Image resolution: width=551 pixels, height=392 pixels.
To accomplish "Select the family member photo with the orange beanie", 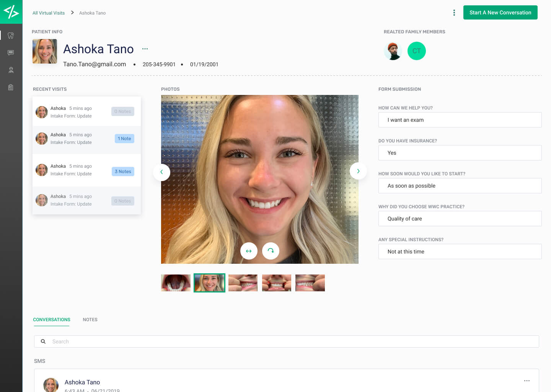I will tap(393, 51).
